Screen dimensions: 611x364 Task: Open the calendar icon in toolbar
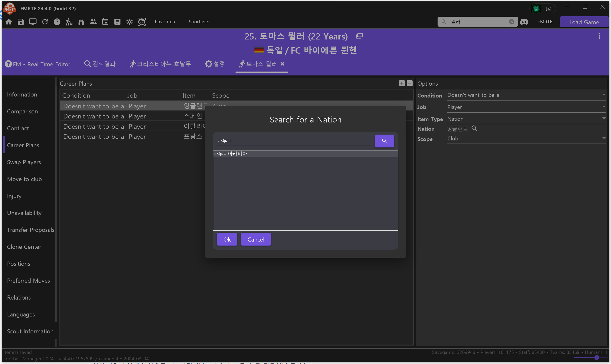coord(105,22)
